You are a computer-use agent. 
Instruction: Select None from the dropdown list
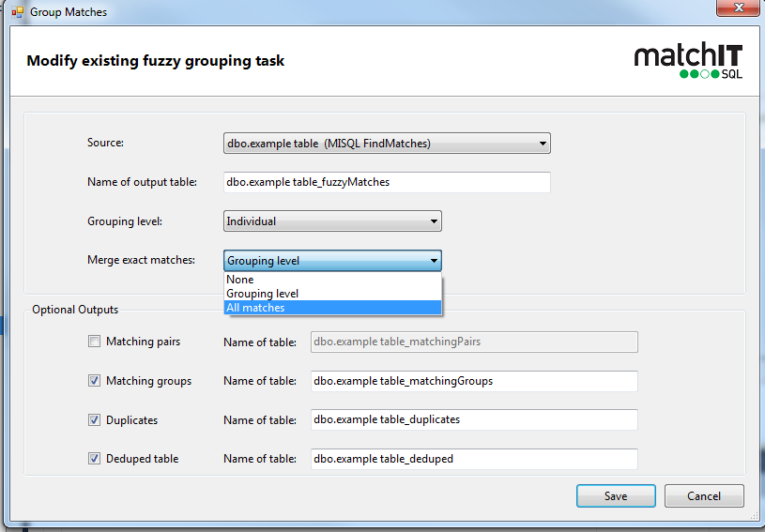(332, 280)
